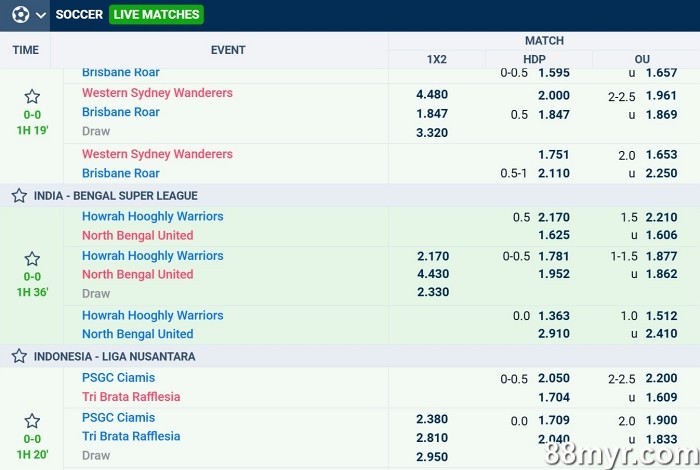Select North Bengal United 1X2 odds 4.430
The image size is (700, 470).
click(x=432, y=274)
